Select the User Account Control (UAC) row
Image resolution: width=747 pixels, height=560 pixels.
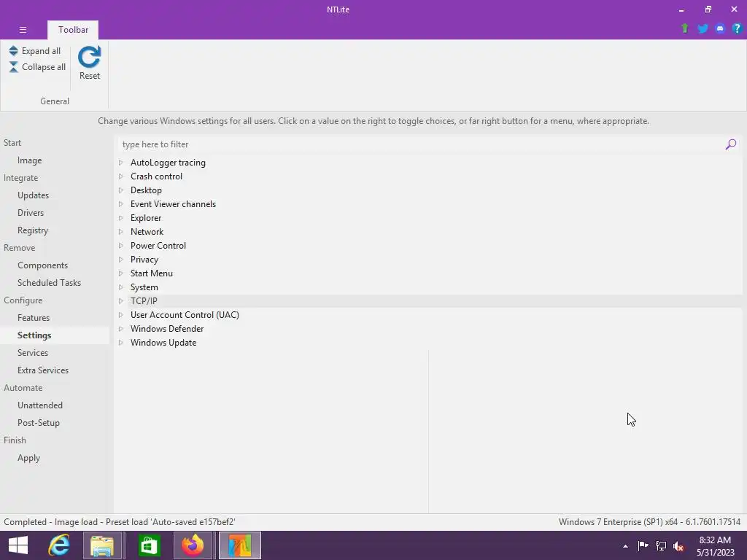[x=430, y=315]
